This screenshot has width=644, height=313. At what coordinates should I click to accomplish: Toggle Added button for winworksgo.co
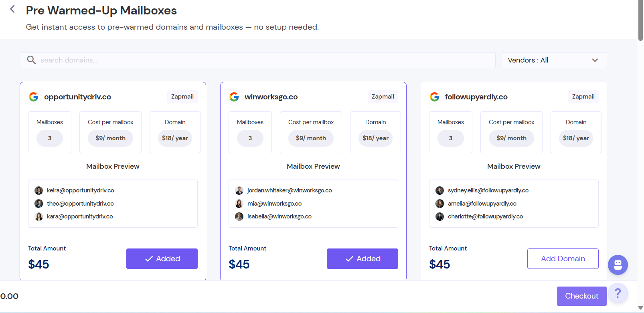363,258
